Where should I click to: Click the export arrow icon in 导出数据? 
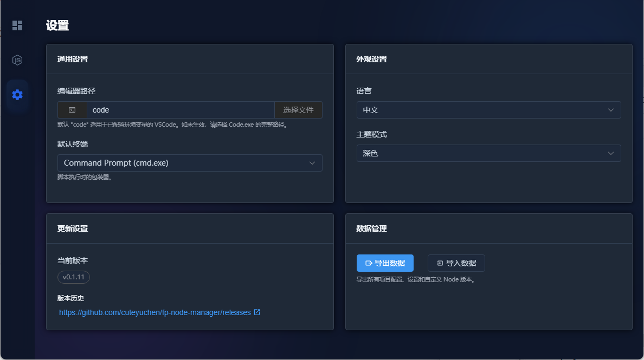point(369,263)
